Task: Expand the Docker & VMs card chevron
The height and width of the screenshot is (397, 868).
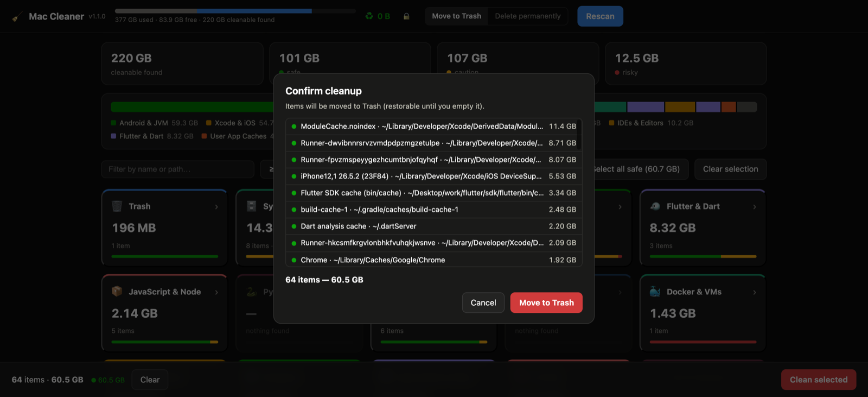Action: pyautogui.click(x=755, y=292)
